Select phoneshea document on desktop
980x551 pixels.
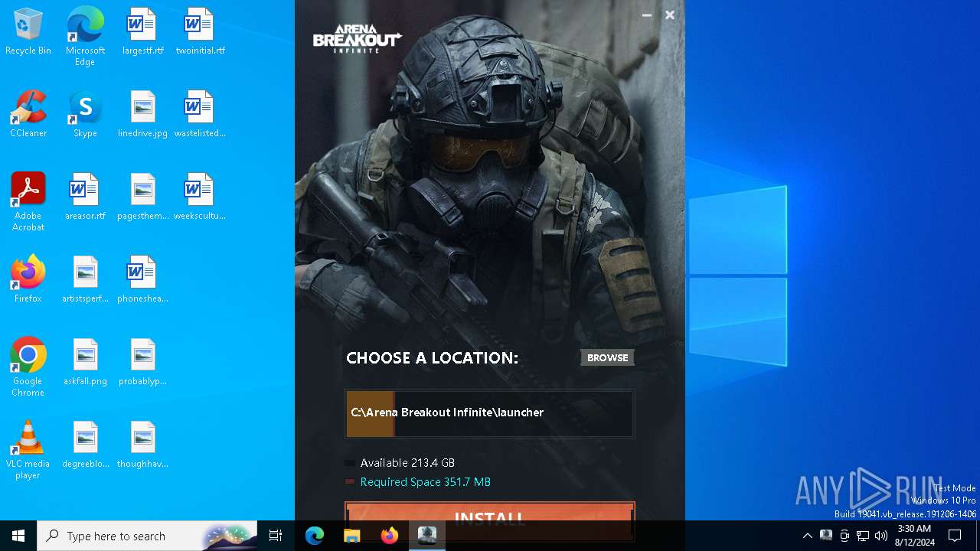pos(142,280)
